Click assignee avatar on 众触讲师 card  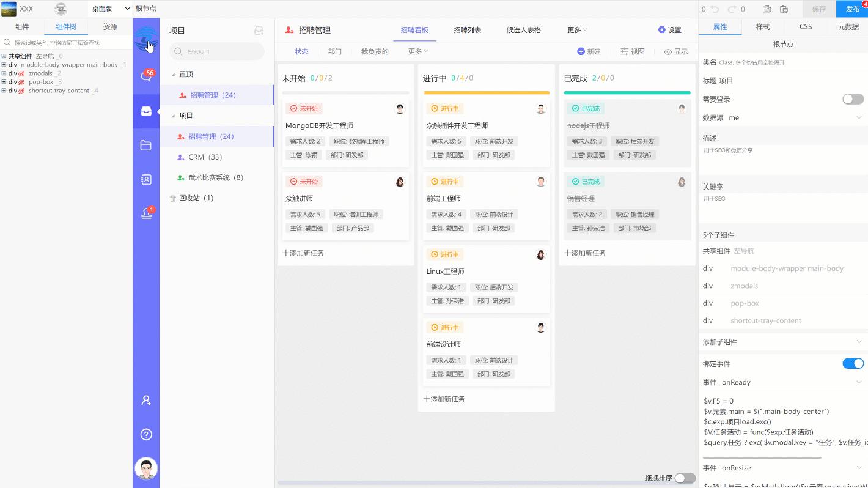[x=400, y=182]
